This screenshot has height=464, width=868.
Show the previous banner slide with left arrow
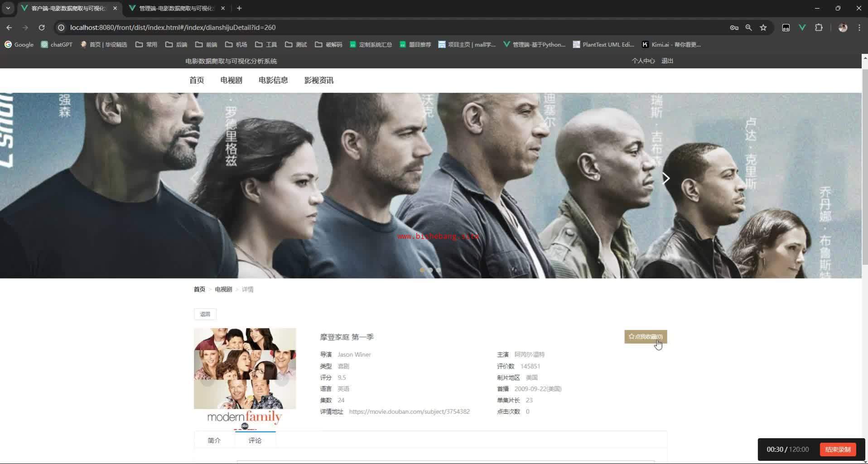pyautogui.click(x=195, y=179)
